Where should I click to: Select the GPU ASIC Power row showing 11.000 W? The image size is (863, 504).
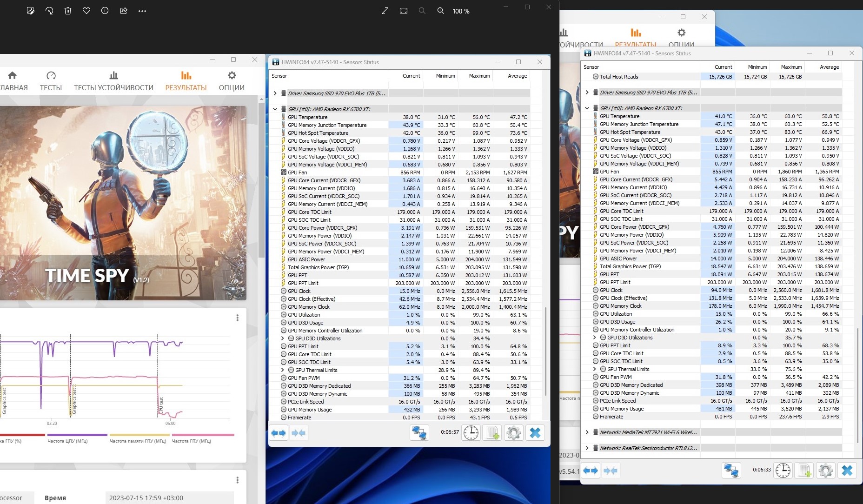(x=400, y=259)
